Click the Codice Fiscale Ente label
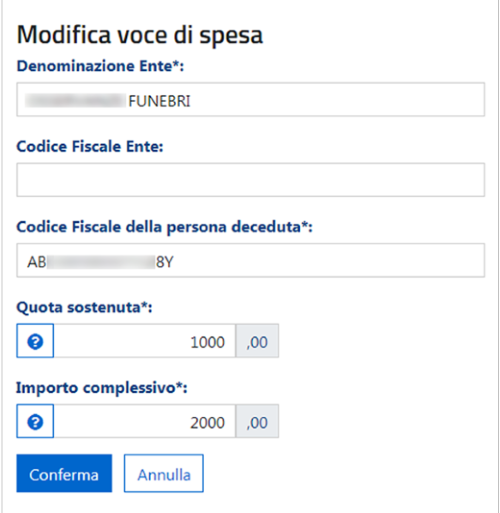The width and height of the screenshot is (500, 513). 90,146
